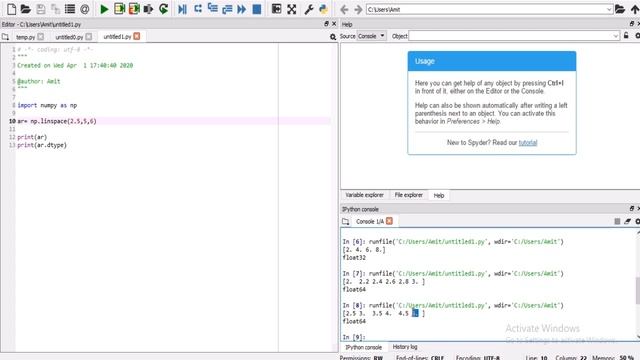Browse tabs icon in the IPython console

[346, 221]
